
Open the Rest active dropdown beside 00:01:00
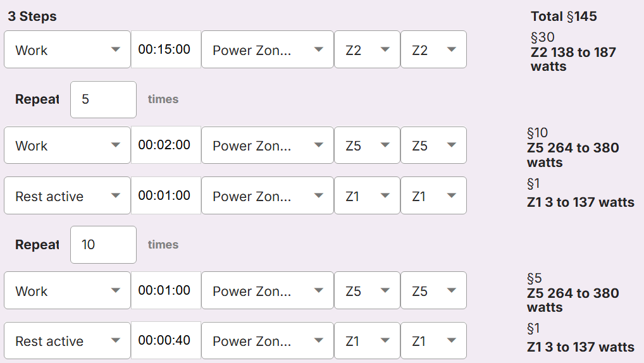tap(67, 196)
